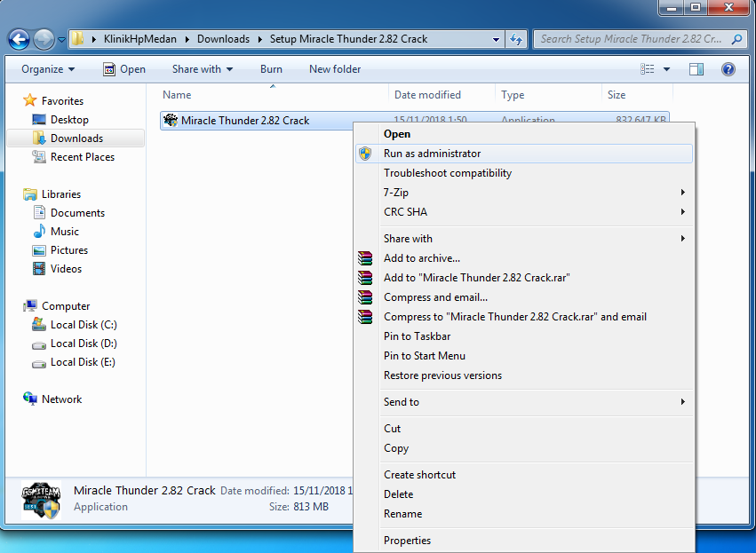This screenshot has width=756, height=553.
Task: Choose Compress to rar and email
Action: (524, 317)
